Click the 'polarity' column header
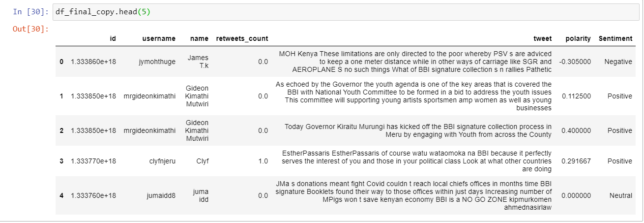The width and height of the screenshot is (644, 223). (578, 38)
